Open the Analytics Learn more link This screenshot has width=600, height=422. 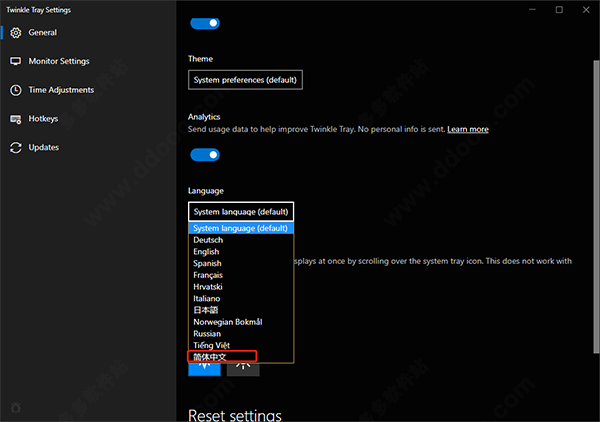(468, 129)
